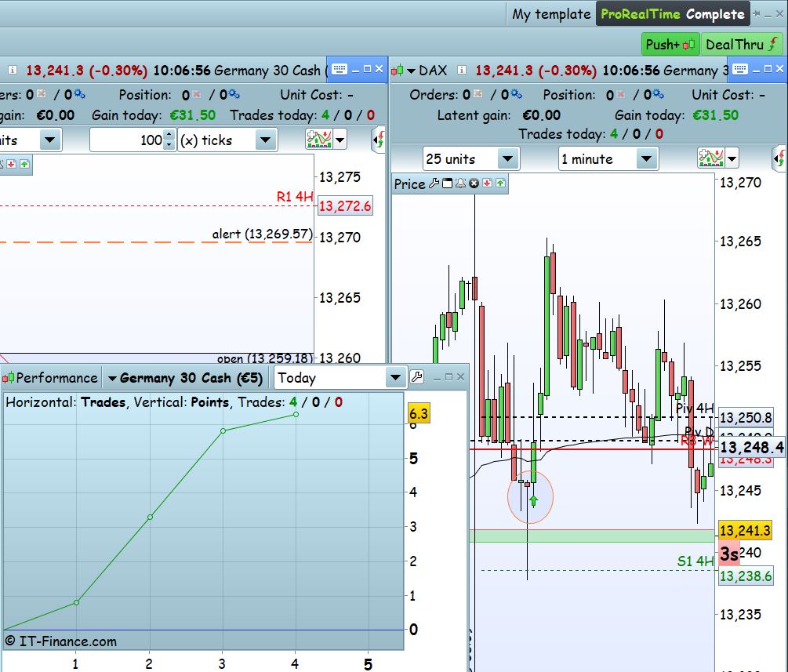Toggle trading panel arrows in left chart
The image size is (788, 672).
[x=379, y=140]
